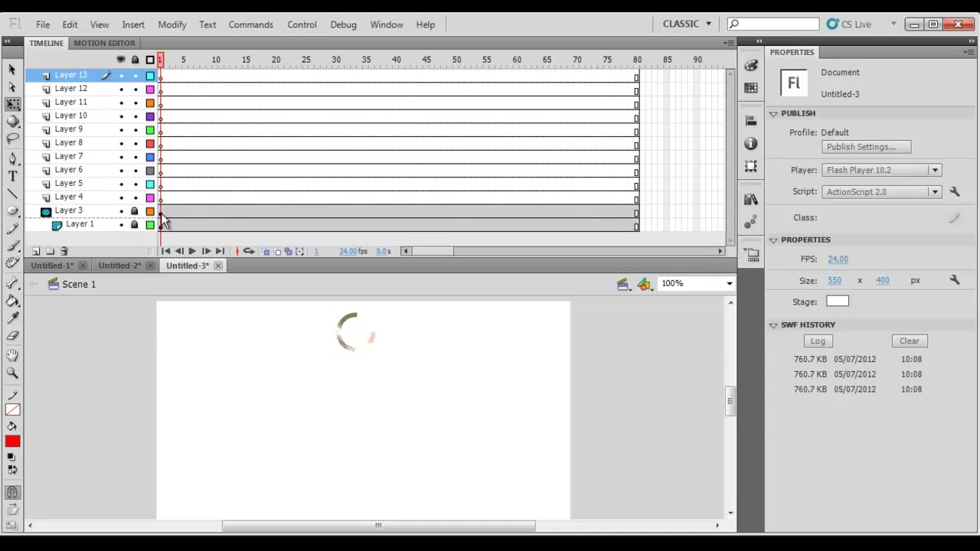Click the Swap Colors icon
980x551 pixels.
click(x=12, y=469)
